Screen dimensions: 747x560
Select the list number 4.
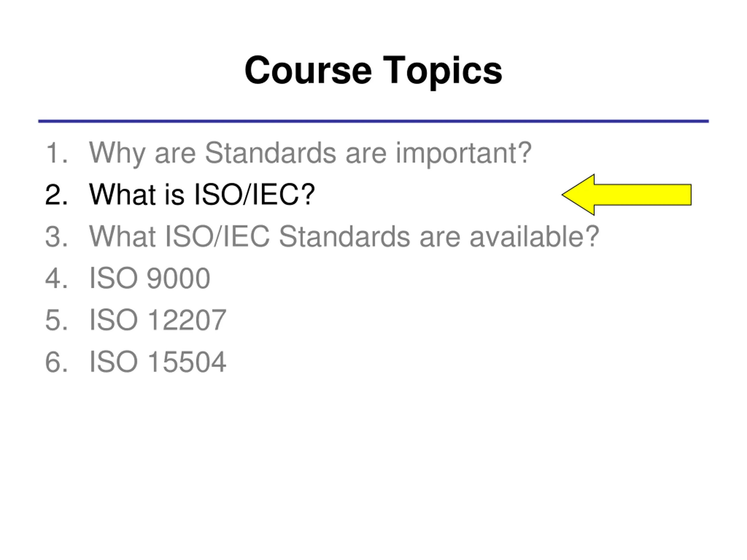click(56, 278)
